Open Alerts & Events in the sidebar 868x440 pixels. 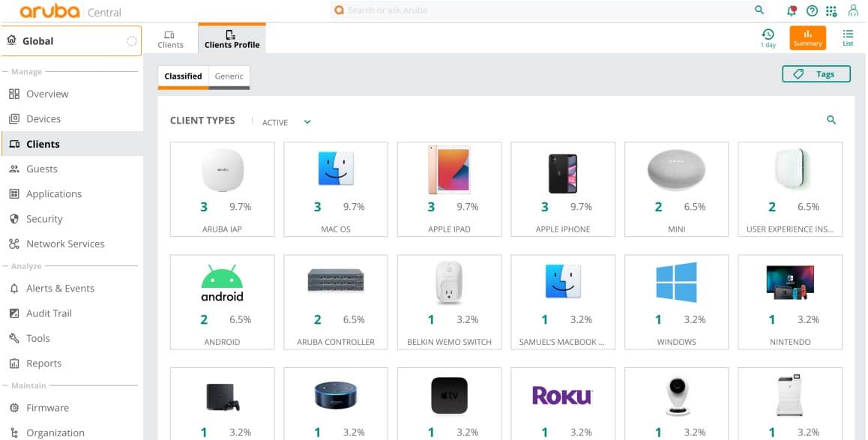(71, 289)
